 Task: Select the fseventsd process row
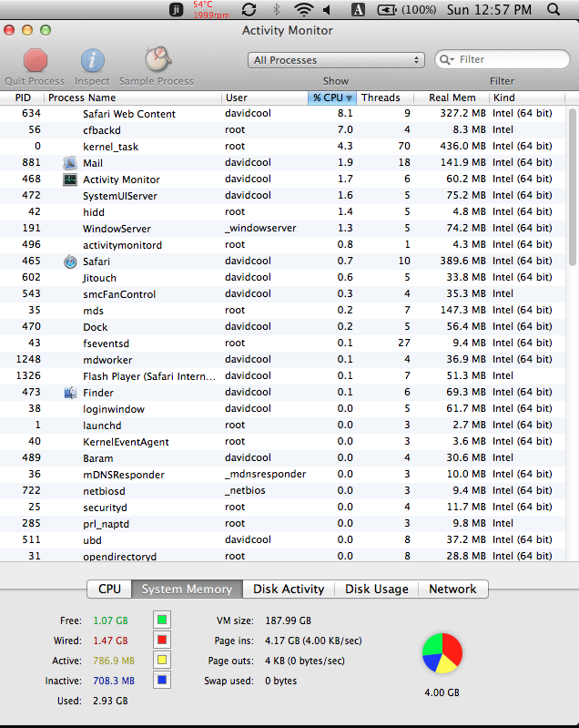(282, 343)
